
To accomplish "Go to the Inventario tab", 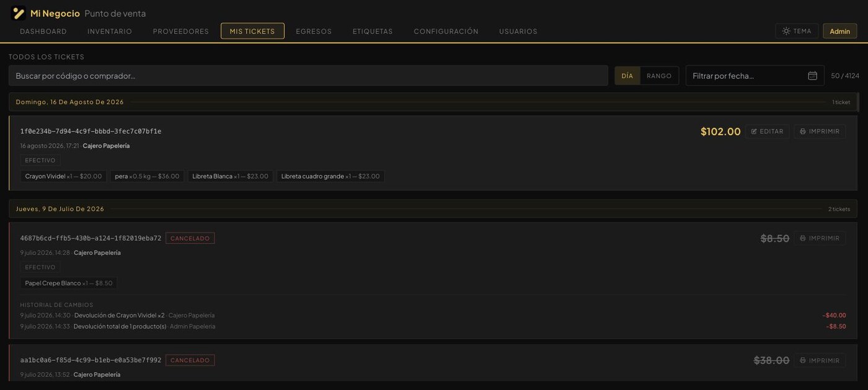I will (110, 31).
